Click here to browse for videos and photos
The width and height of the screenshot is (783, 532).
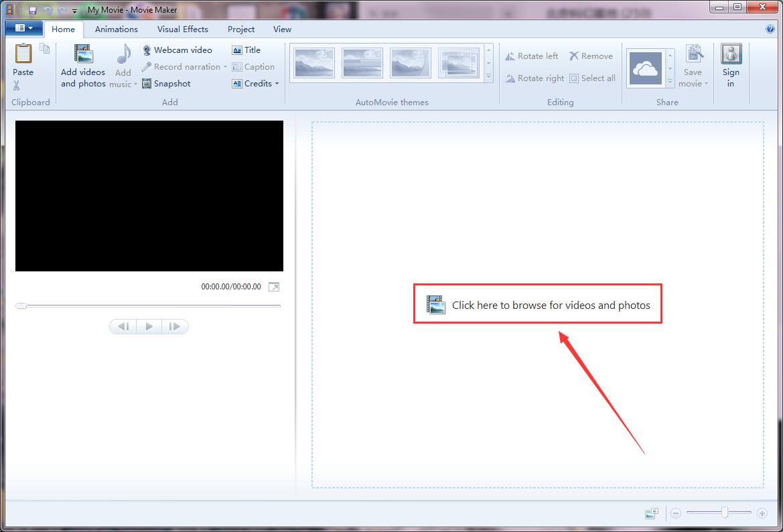(x=539, y=305)
